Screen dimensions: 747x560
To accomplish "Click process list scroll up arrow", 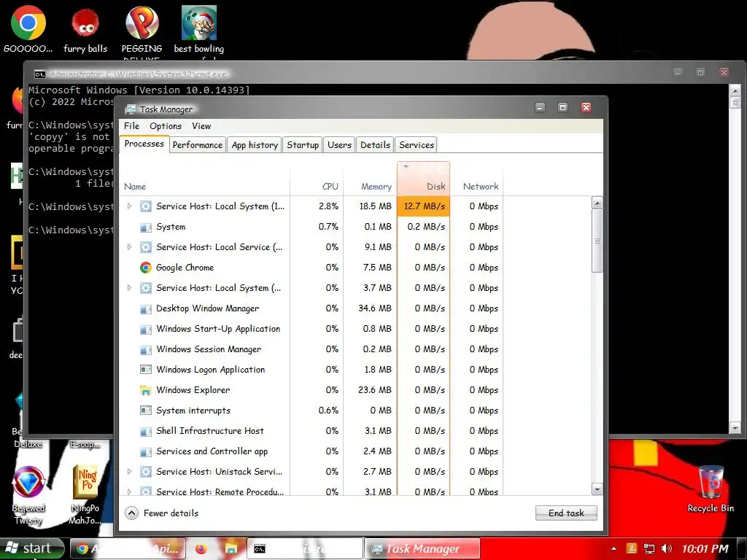I will (x=597, y=203).
